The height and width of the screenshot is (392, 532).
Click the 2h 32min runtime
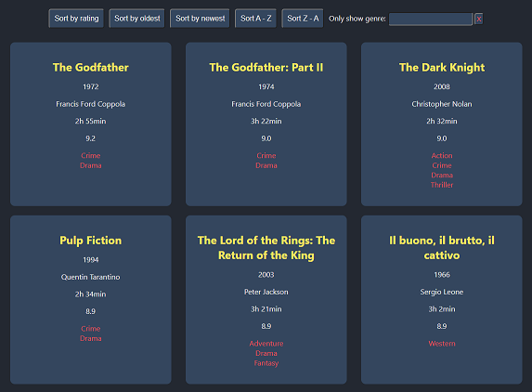(x=442, y=121)
